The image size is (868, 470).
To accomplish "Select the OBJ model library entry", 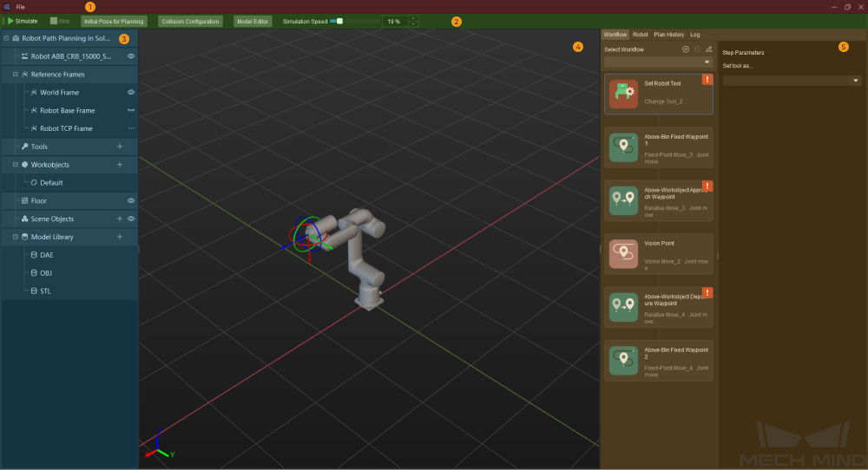I will click(x=46, y=272).
